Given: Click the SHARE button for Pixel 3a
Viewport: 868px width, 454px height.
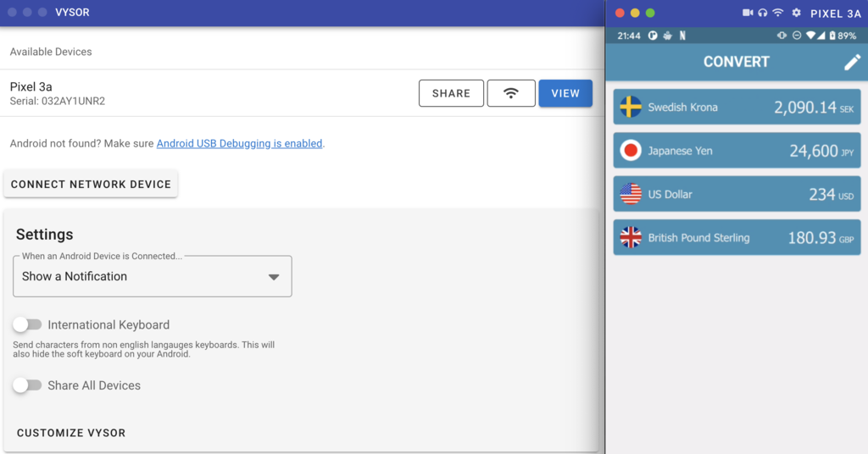Looking at the screenshot, I should coord(451,93).
